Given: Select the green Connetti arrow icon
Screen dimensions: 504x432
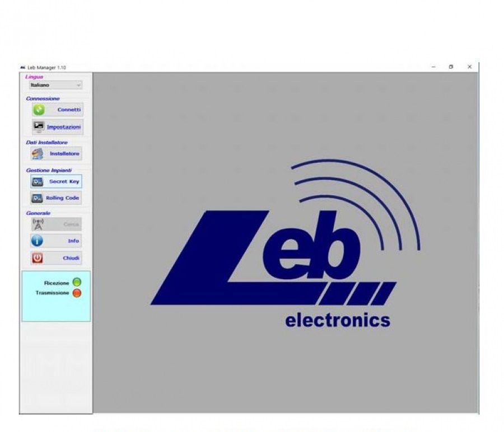Looking at the screenshot, I should pos(38,110).
